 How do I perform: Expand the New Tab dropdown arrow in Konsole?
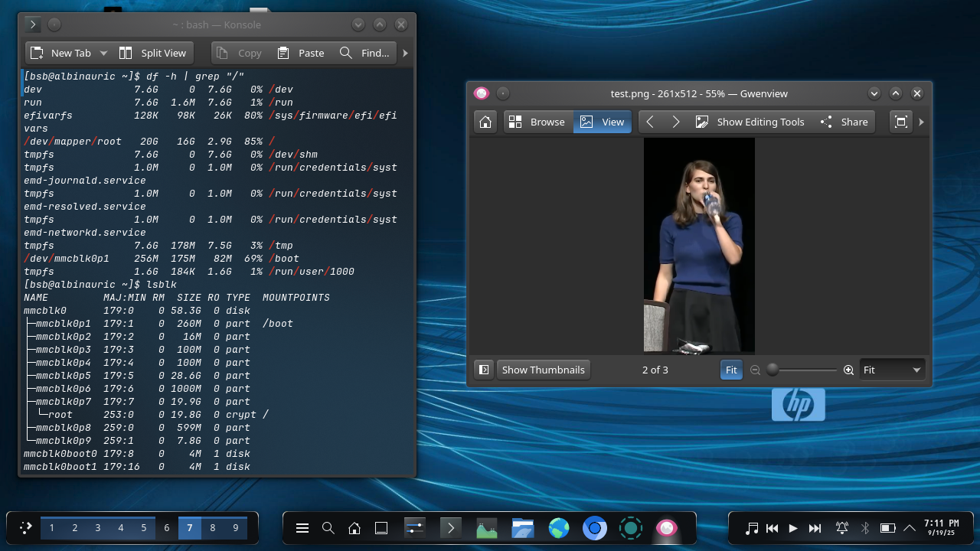103,53
